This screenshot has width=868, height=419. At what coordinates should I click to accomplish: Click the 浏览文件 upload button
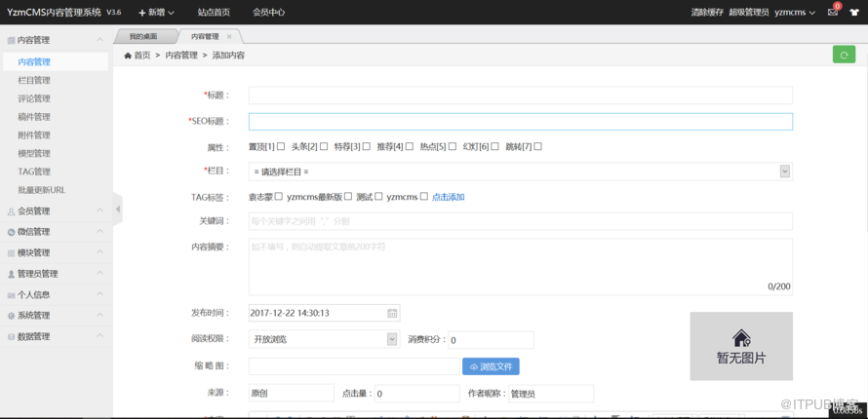coord(491,366)
